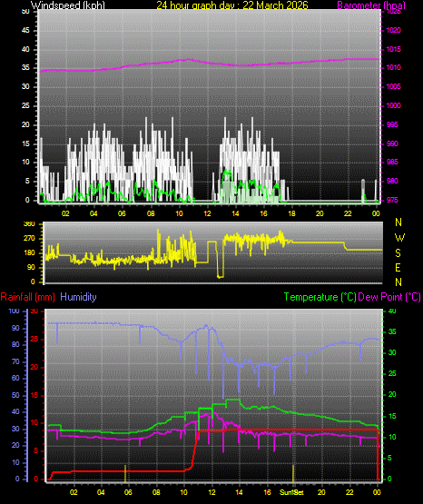Select the "Humidity" legend label
The image size is (423, 504).
[78, 297]
